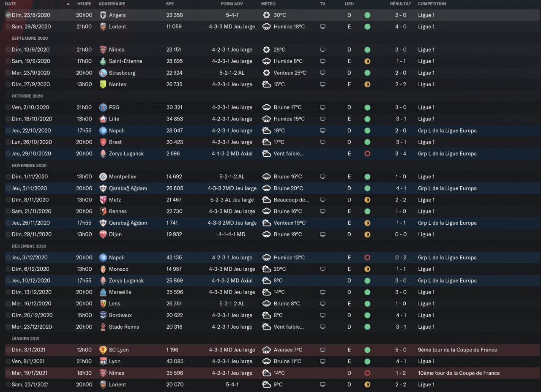Toggle the check circle beside Ven, 2/10/2020
Viewport: 541px width, 392px height.
(8, 107)
